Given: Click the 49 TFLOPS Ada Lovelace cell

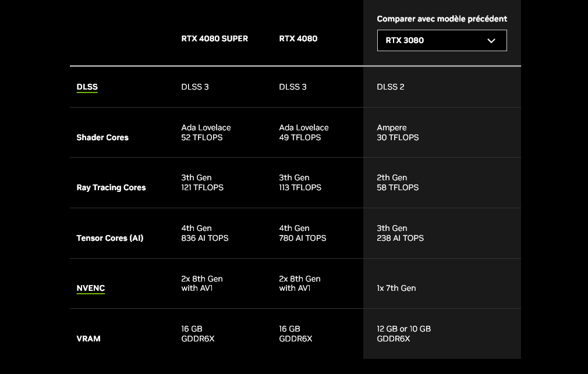Looking at the screenshot, I should [304, 133].
